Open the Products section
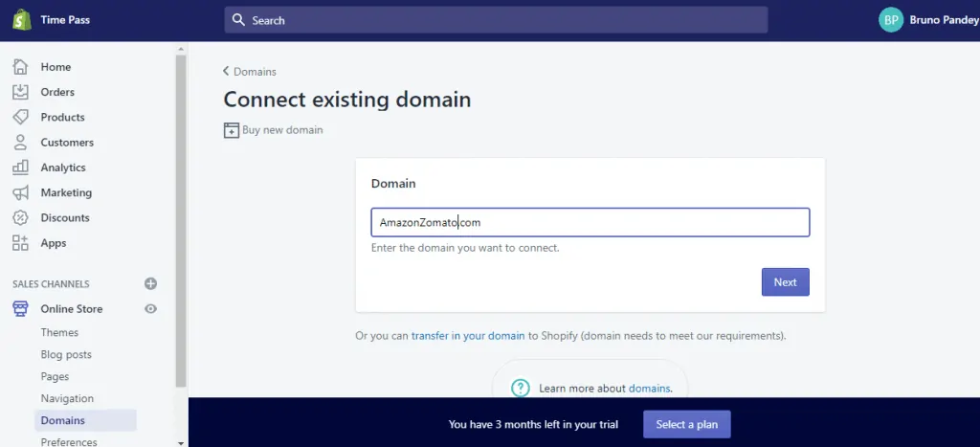 [62, 117]
